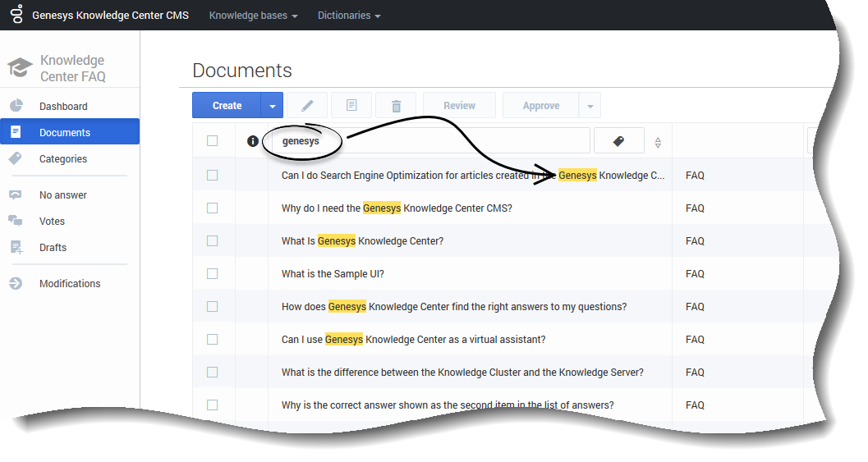Toggle the select-all checkbox in header
This screenshot has height=462, width=868.
point(213,141)
